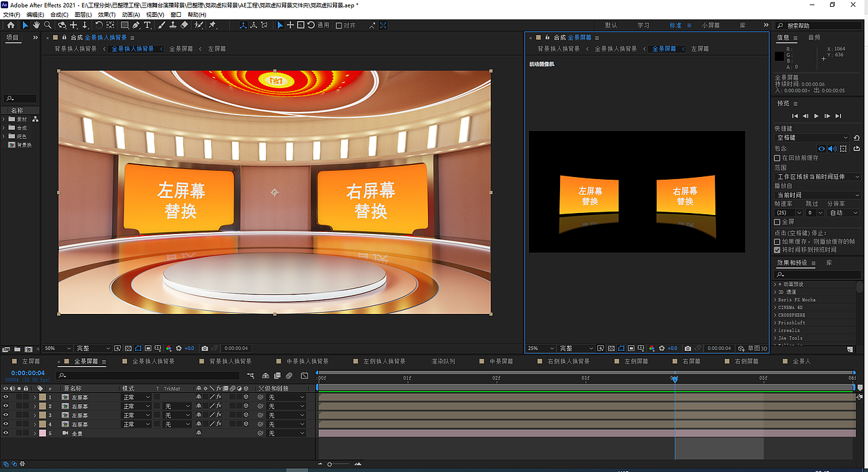Select the Type text tool

pyautogui.click(x=147, y=25)
